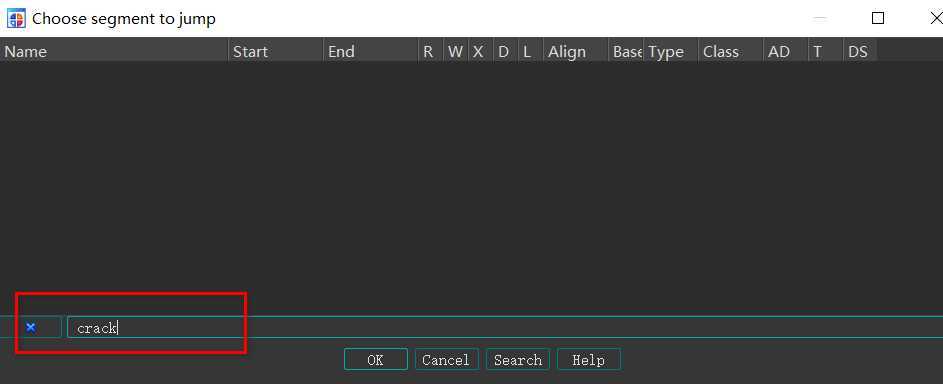Minimize the Choose segment to jump window
This screenshot has height=384, width=943.
click(x=819, y=18)
